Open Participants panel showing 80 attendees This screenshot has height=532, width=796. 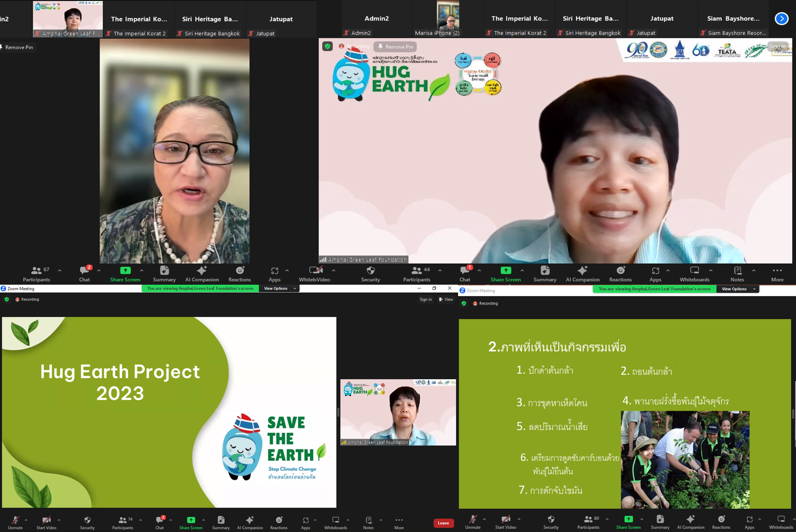[x=588, y=522]
